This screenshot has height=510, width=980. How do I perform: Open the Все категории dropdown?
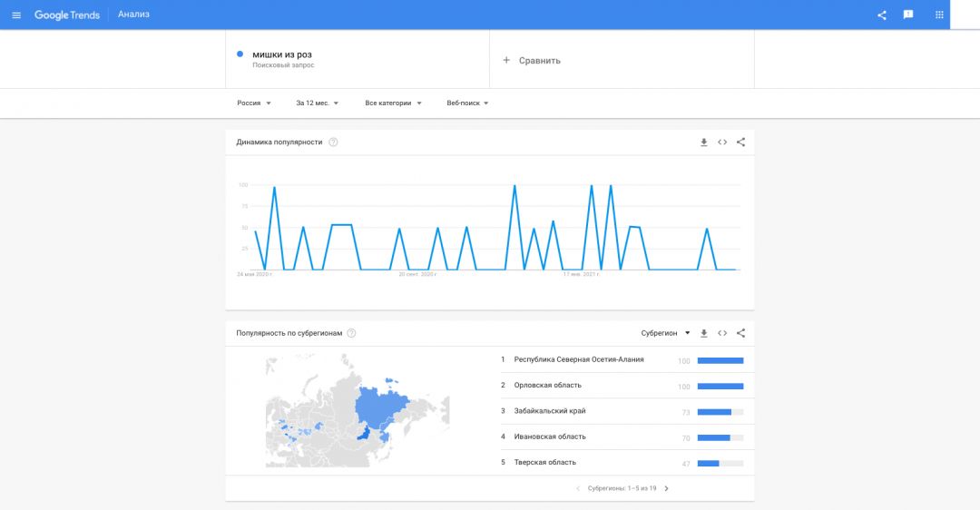point(393,103)
